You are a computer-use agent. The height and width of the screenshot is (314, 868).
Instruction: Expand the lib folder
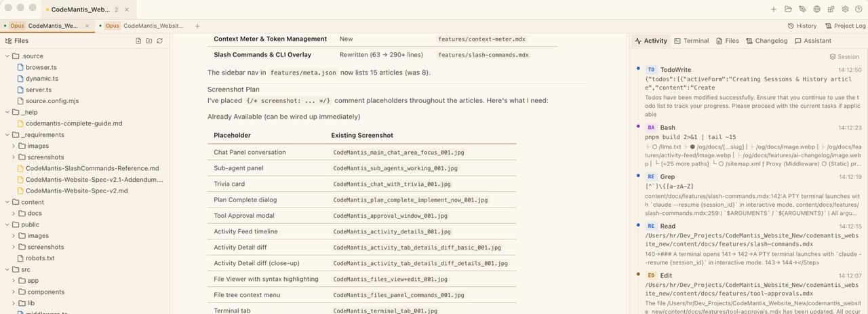(14, 303)
